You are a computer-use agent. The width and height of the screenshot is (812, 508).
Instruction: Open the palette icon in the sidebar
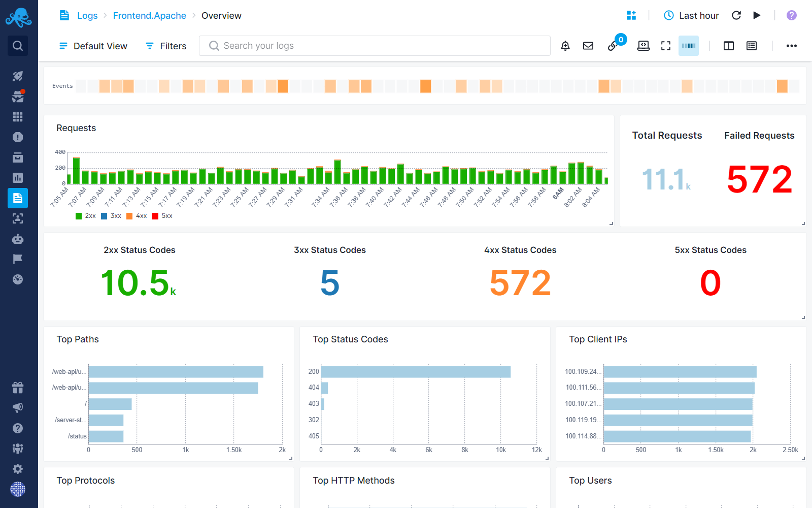click(18, 279)
